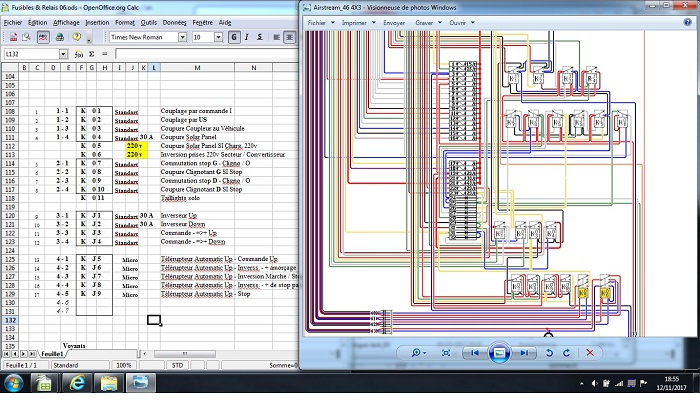
Task: Expand the Times New Roman font dropdown
Action: [x=182, y=37]
